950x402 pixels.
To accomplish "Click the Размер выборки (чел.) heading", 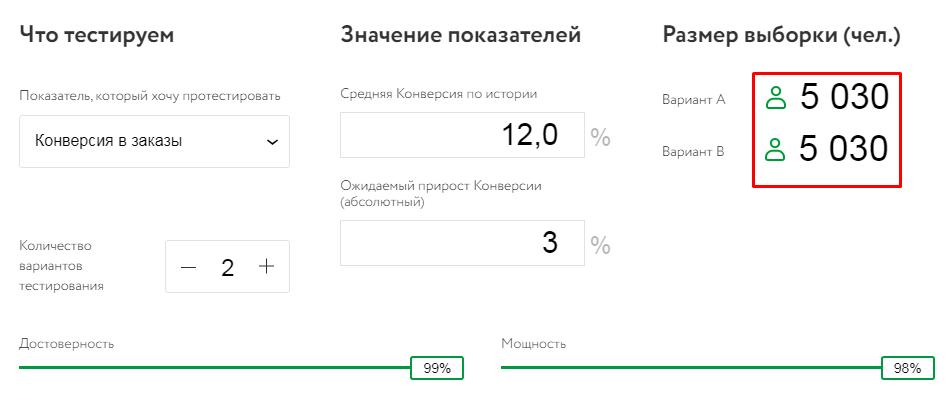I will pyautogui.click(x=781, y=36).
